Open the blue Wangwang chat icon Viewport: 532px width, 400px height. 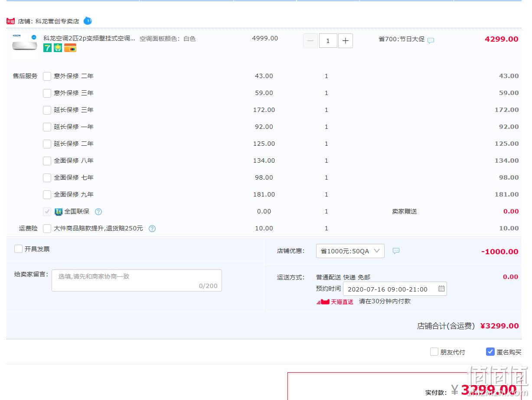coord(88,20)
